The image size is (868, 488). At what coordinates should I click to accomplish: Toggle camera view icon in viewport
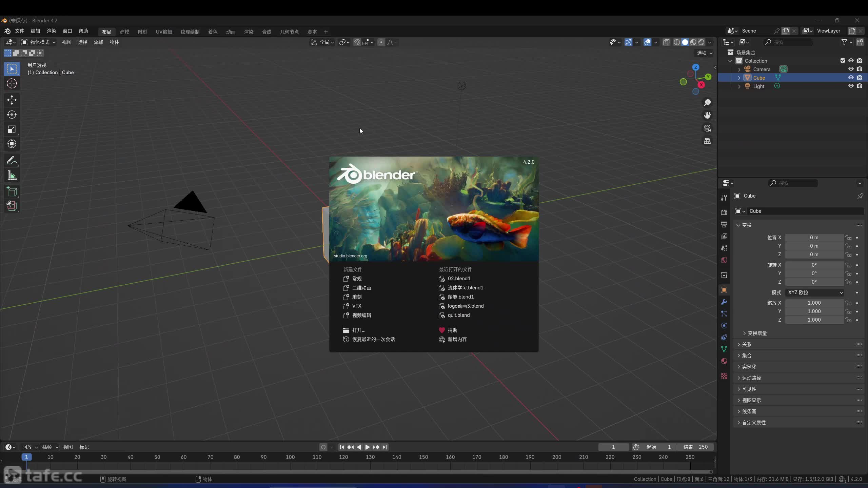pos(707,128)
